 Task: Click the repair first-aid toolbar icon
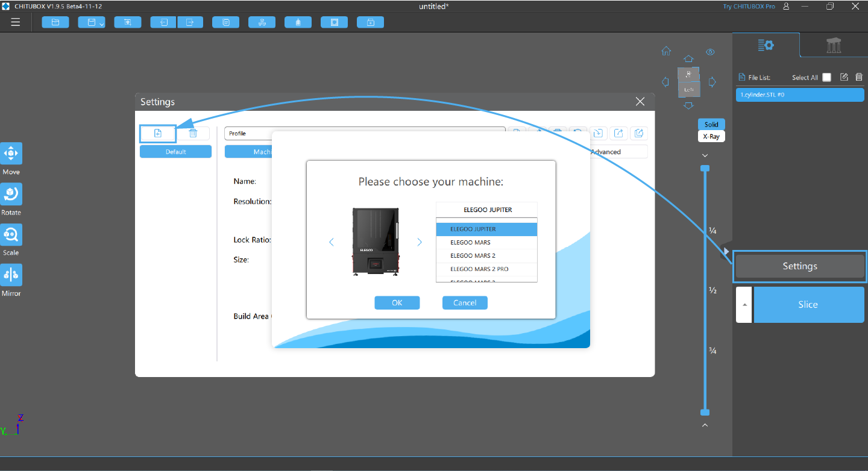tap(370, 22)
